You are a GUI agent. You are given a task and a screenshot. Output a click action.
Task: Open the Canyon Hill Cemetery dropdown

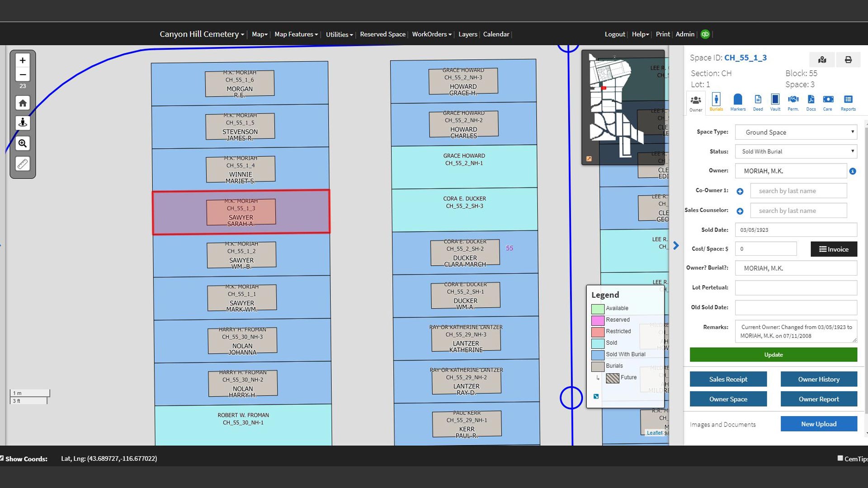tap(202, 34)
